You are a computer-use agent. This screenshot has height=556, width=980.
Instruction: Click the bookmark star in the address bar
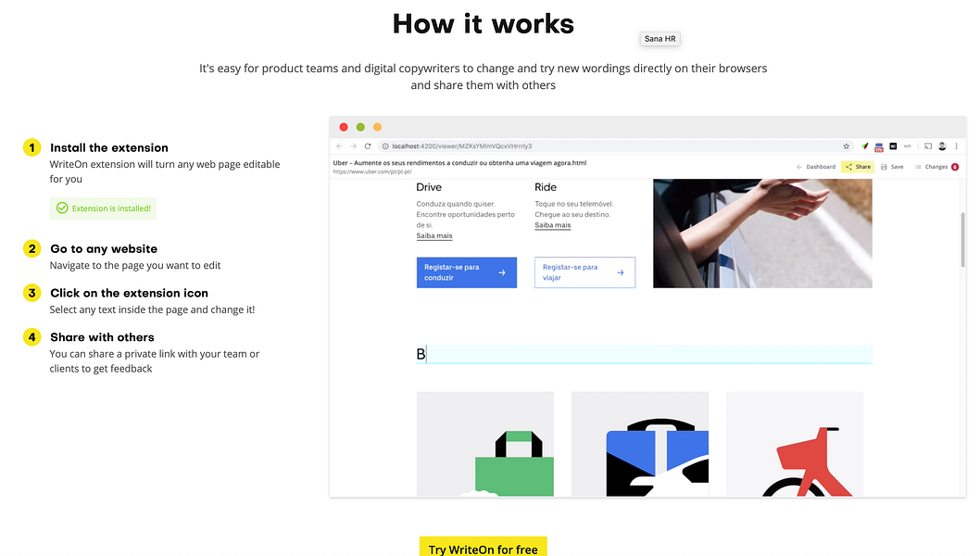pos(847,146)
